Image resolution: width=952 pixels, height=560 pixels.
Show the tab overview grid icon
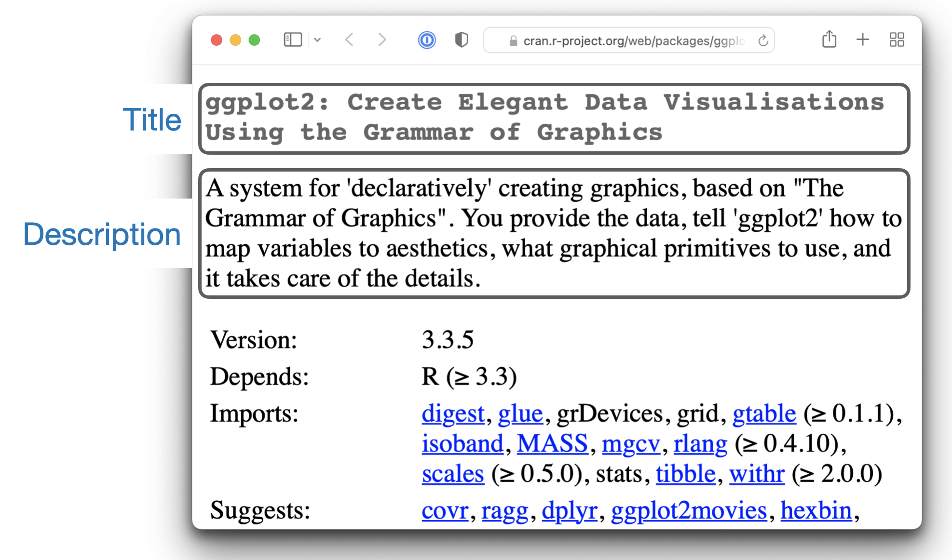[x=897, y=40]
